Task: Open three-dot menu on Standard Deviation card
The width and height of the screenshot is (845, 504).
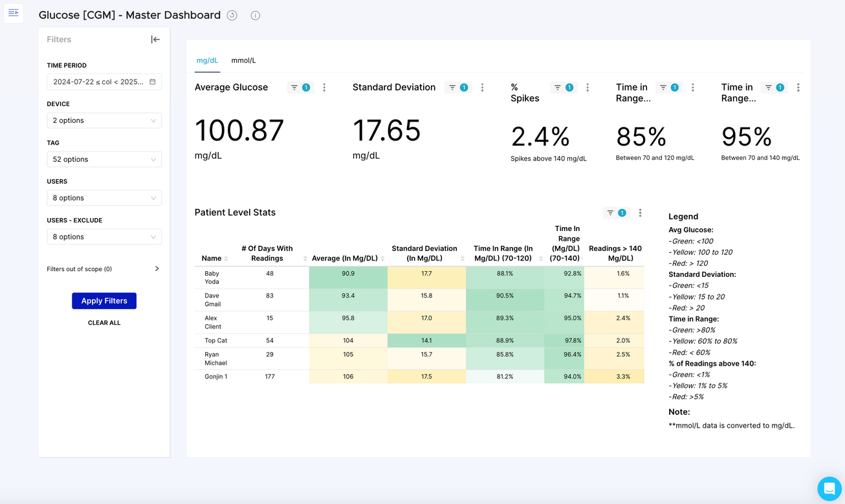Action: point(482,87)
